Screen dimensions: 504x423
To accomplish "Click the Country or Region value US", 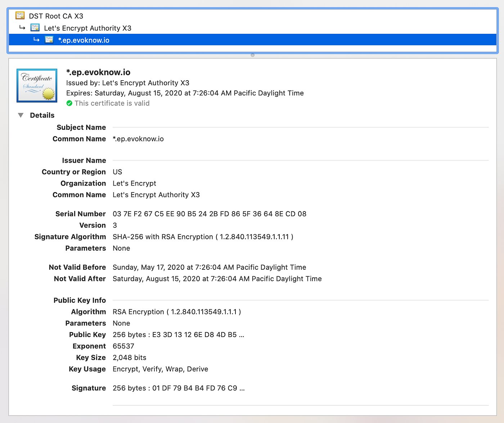I will pos(117,172).
